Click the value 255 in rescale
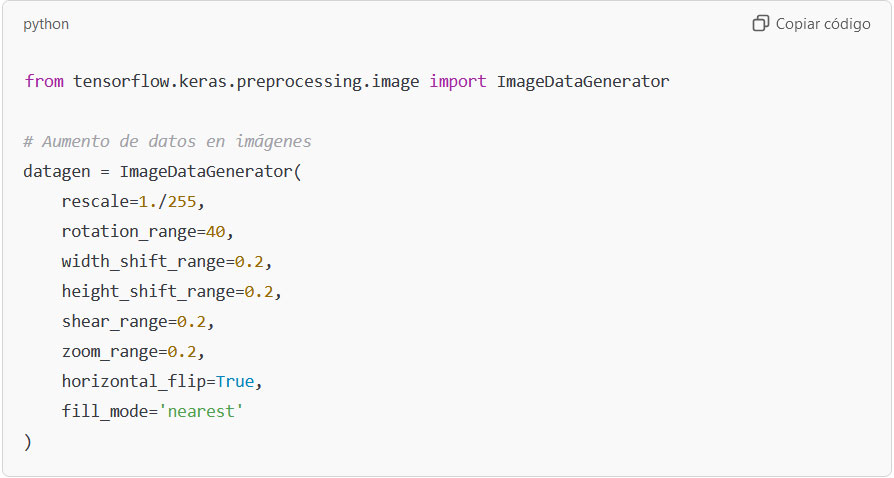The image size is (894, 478). pos(182,201)
